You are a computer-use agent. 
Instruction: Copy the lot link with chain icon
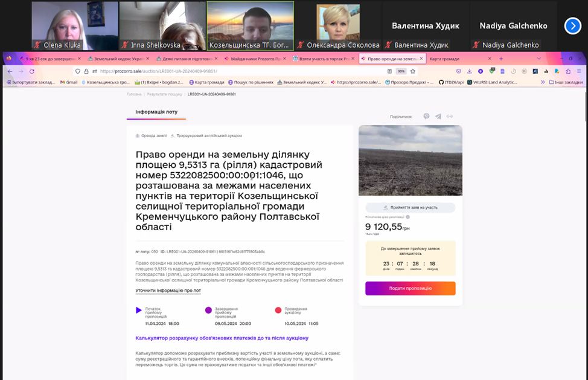pos(450,116)
